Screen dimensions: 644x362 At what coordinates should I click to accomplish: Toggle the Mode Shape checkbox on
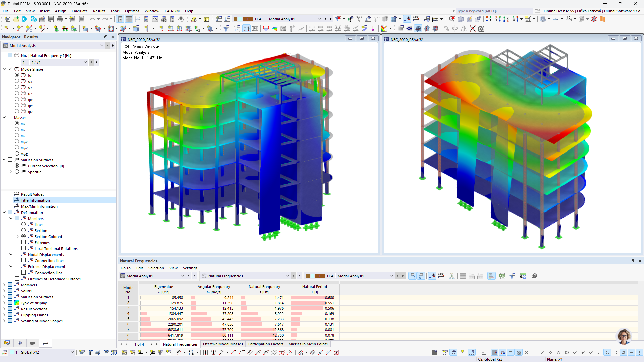coord(10,69)
